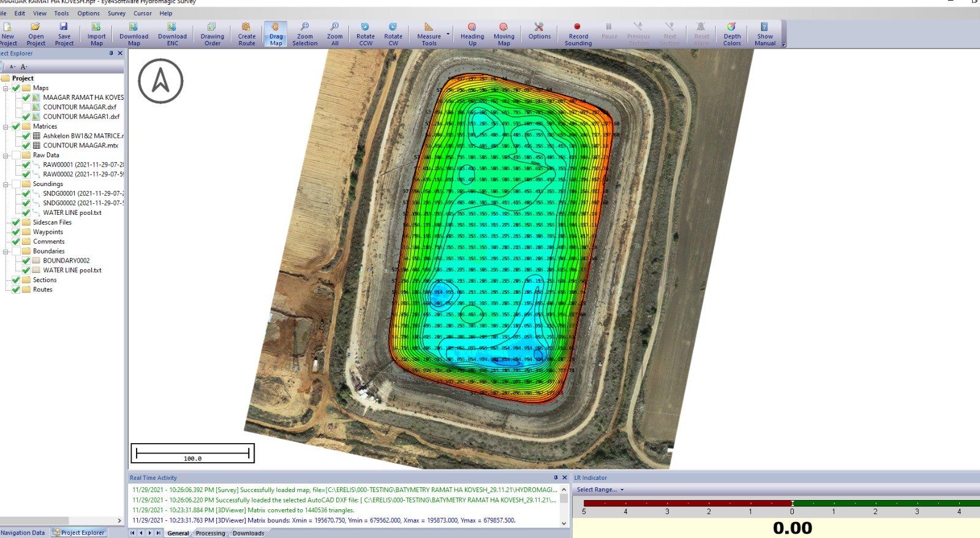Collapse the Soundings tree node
980x538 pixels.
coord(6,184)
